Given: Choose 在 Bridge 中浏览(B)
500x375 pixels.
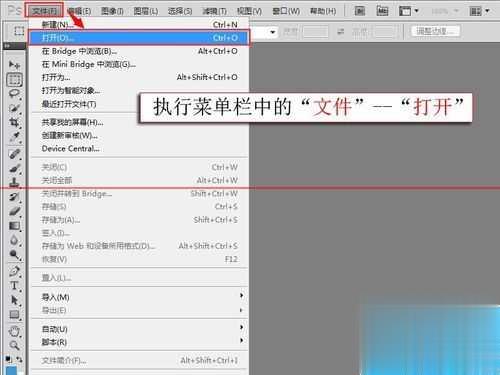Looking at the screenshot, I should [140, 51].
